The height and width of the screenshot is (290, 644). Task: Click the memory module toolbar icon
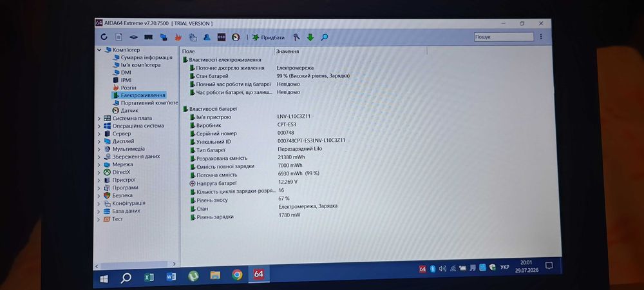tap(149, 37)
